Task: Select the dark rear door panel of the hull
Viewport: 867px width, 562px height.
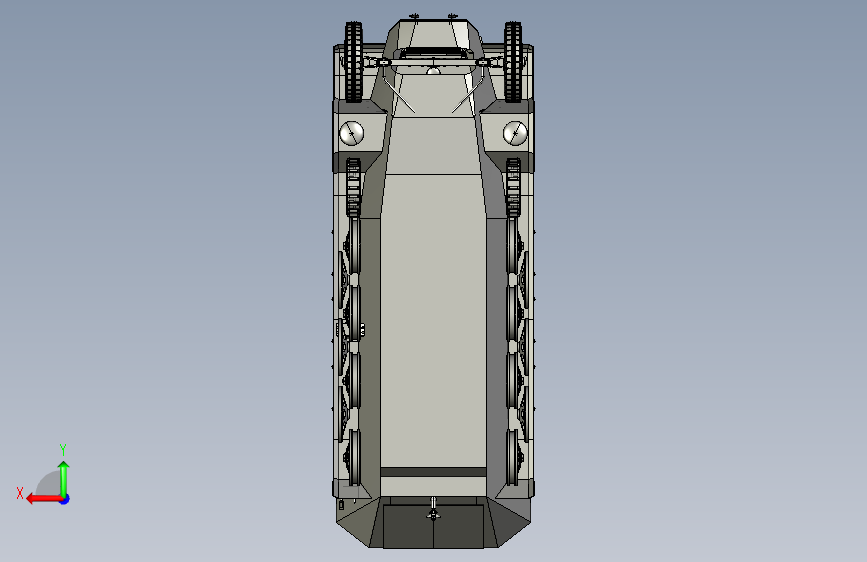Action: pyautogui.click(x=434, y=526)
